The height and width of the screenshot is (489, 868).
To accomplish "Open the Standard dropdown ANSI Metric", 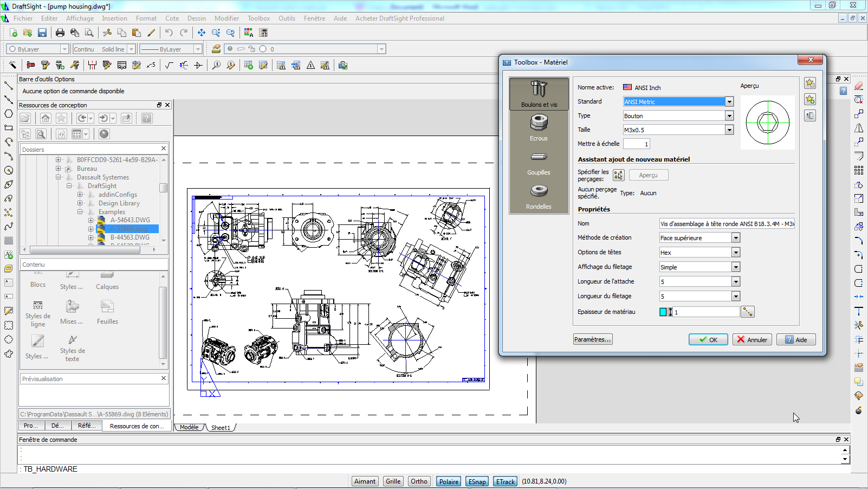I will [x=729, y=101].
